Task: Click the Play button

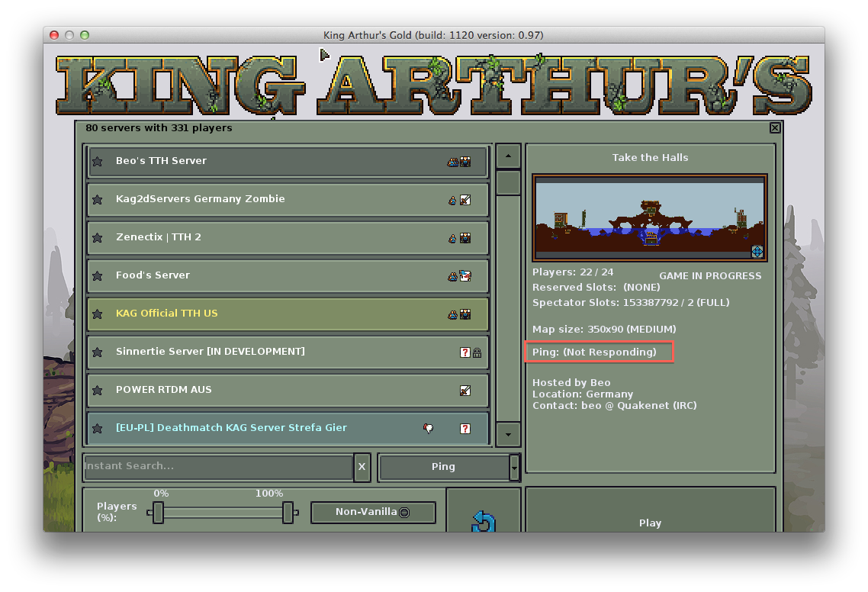Action: 651,510
